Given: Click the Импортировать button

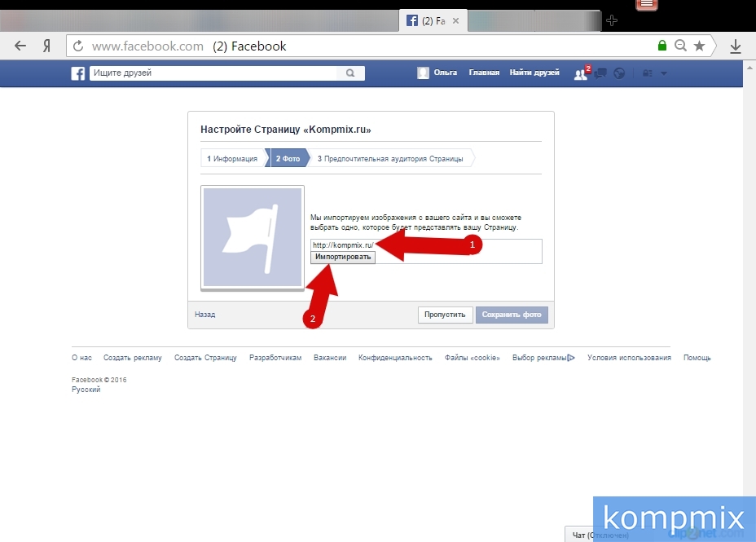Looking at the screenshot, I should point(343,257).
